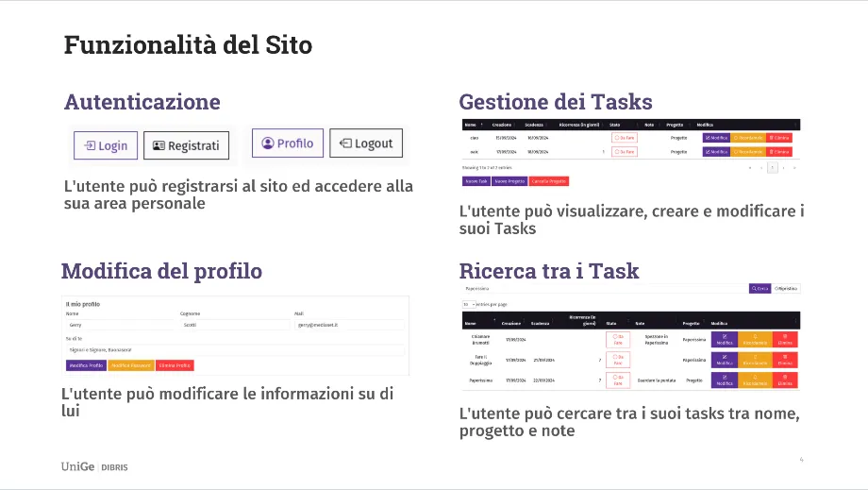Viewport: 868px width, 490px height.
Task: Click page 1 in Gestione dei Tasks pagination
Action: click(x=772, y=167)
